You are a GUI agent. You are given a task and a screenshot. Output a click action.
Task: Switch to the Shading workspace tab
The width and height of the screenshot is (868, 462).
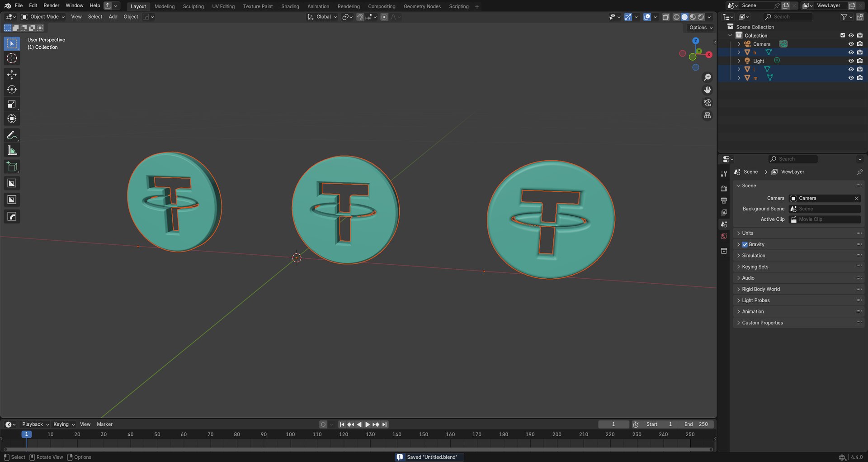coord(290,6)
